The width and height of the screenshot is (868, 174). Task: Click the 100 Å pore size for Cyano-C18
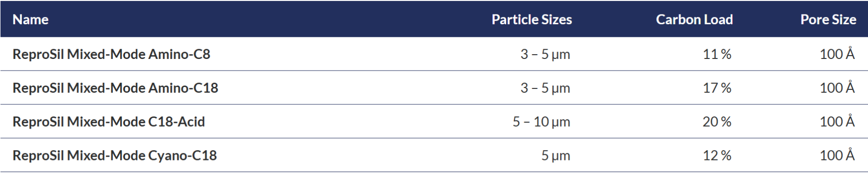click(837, 155)
